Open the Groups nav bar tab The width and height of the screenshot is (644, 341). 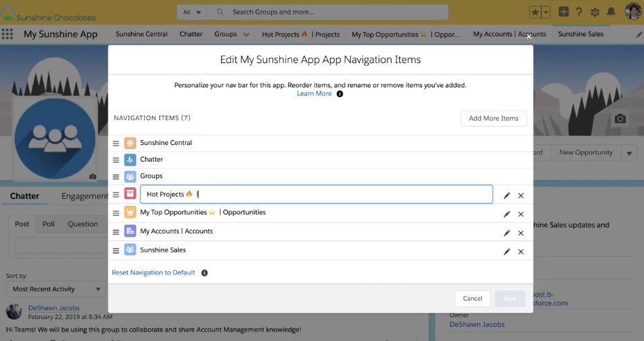225,34
